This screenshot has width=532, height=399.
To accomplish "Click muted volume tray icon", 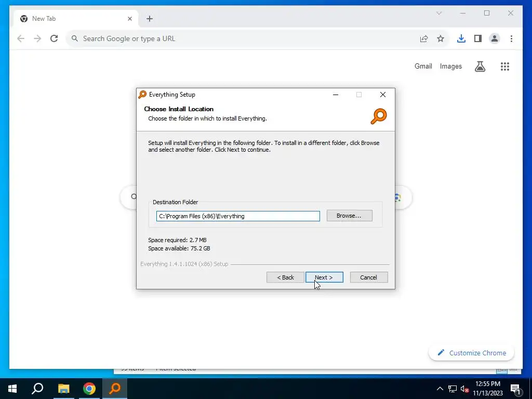I will coord(464,389).
